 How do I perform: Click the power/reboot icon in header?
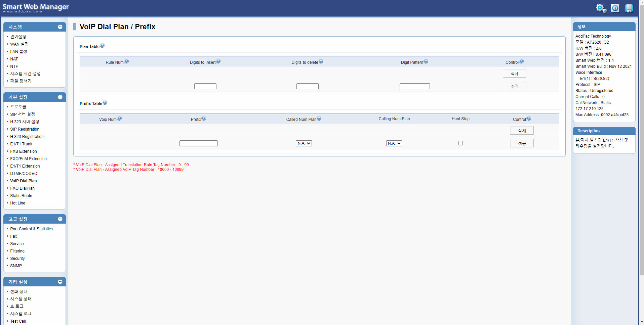[615, 8]
